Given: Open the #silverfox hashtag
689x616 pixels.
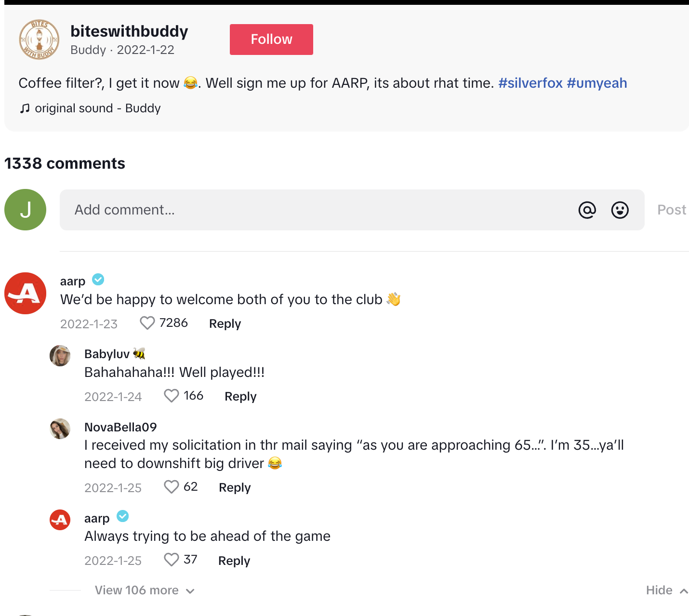Looking at the screenshot, I should 530,83.
